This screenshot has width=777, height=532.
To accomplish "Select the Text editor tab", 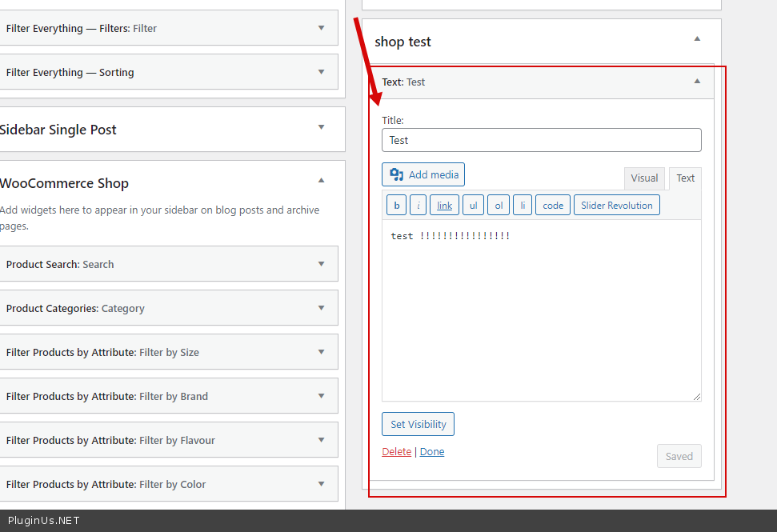I will (685, 178).
